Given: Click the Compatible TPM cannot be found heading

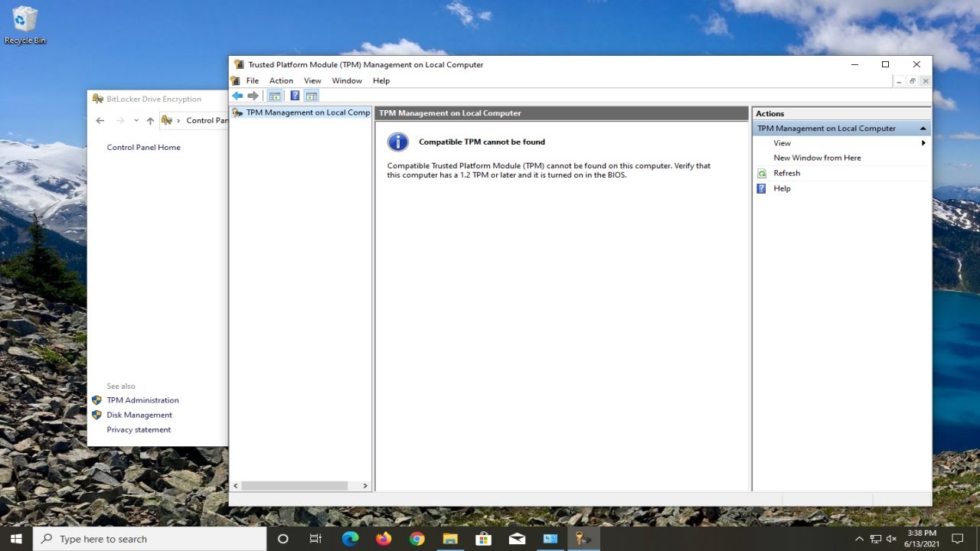Looking at the screenshot, I should pyautogui.click(x=482, y=142).
